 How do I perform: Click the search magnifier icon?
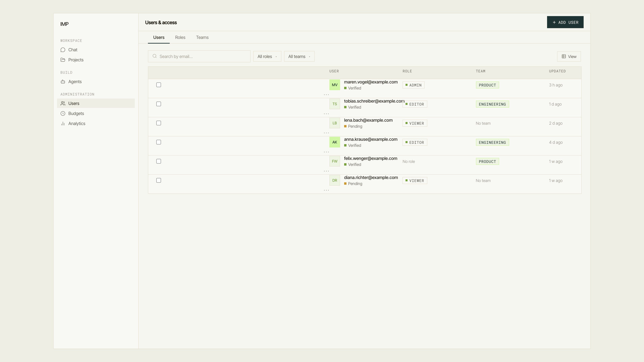(x=155, y=56)
